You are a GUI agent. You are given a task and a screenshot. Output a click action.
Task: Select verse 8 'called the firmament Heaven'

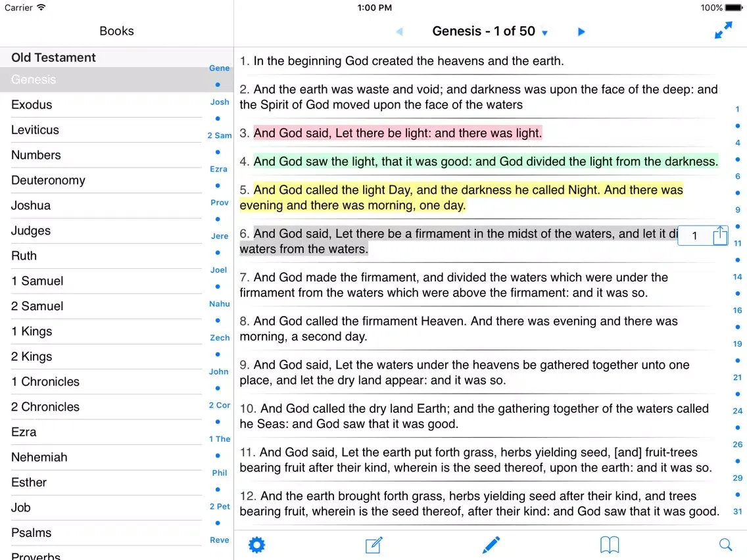click(x=458, y=329)
